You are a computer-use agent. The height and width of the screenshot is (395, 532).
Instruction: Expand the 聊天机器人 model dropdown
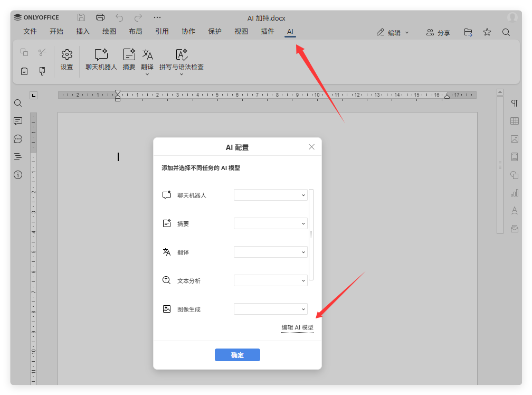tap(270, 195)
